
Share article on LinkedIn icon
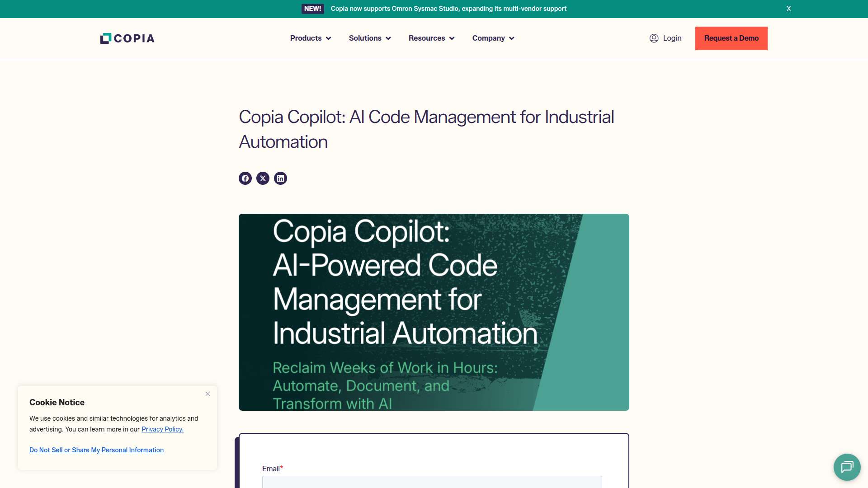pos(280,178)
